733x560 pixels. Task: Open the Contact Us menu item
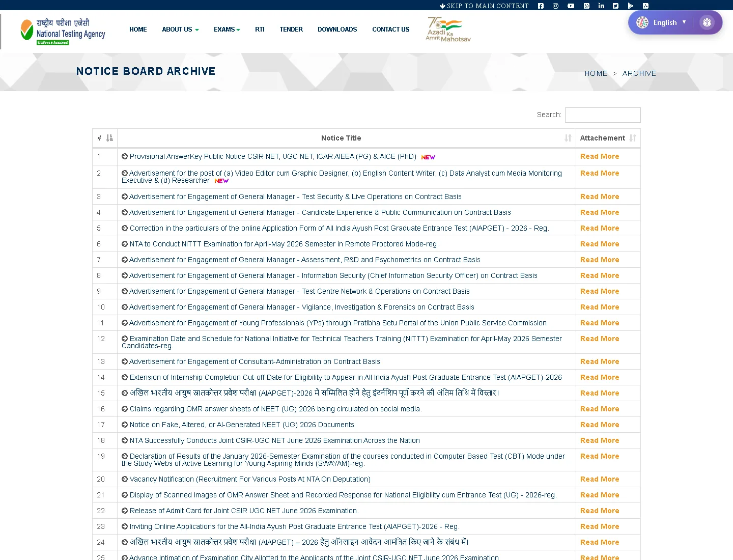pos(391,30)
